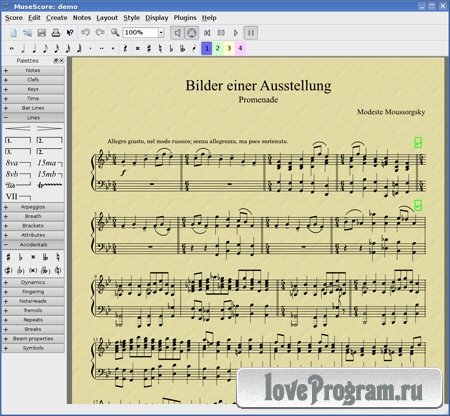
Task: Collapse the Lines palette
Action: [x=33, y=118]
